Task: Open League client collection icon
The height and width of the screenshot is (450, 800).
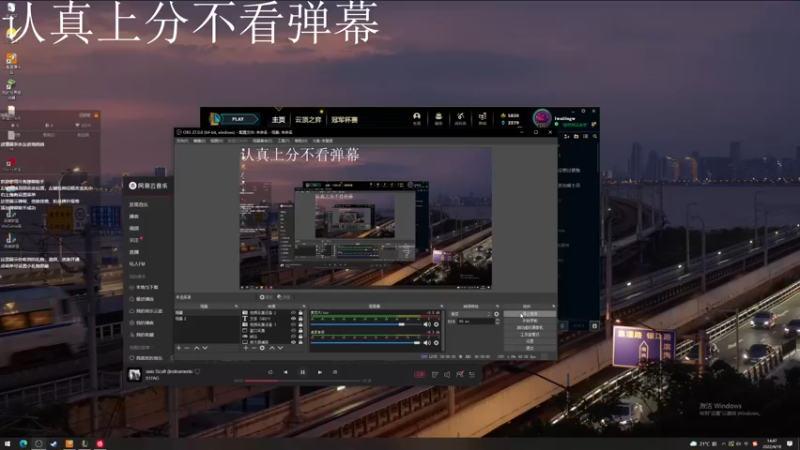Action: 438,119
